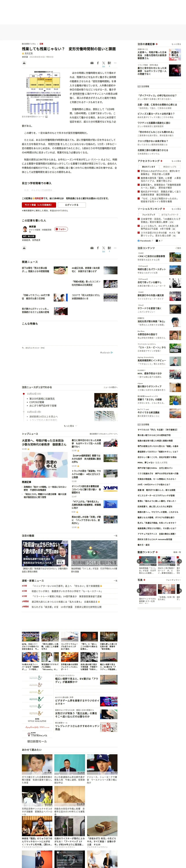Click Facebook icon below the author section
This screenshot has width=186, height=868.
[98, 248]
